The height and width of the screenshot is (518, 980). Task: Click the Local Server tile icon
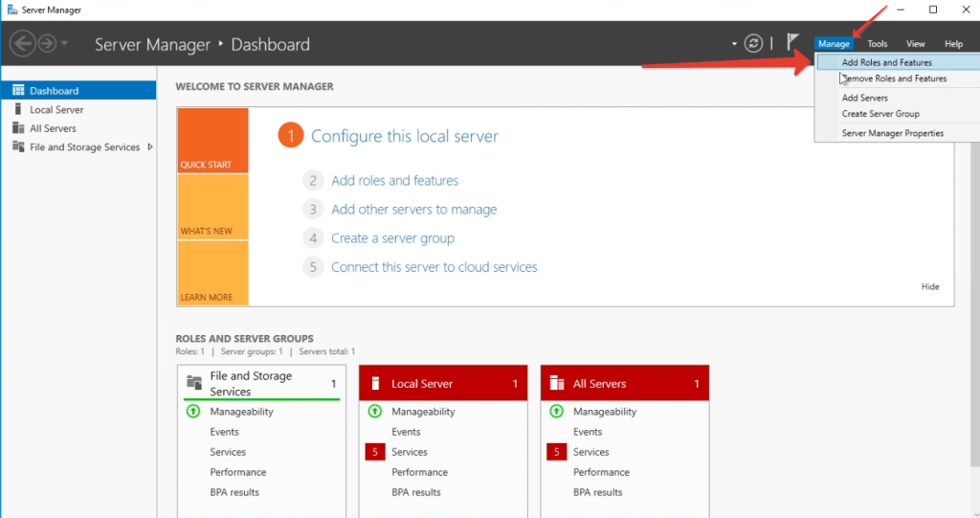pyautogui.click(x=375, y=384)
